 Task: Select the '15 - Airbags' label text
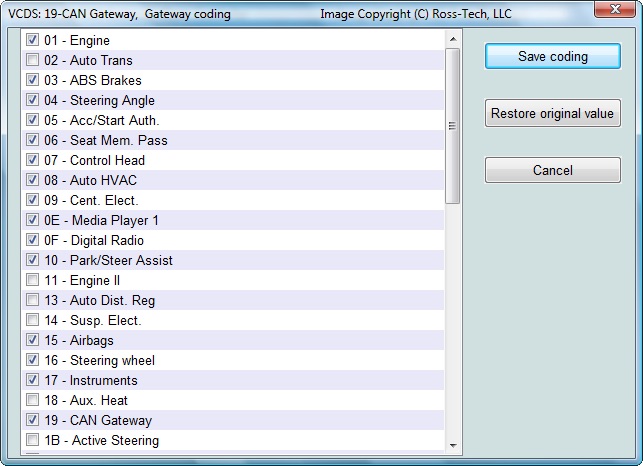pyautogui.click(x=79, y=340)
